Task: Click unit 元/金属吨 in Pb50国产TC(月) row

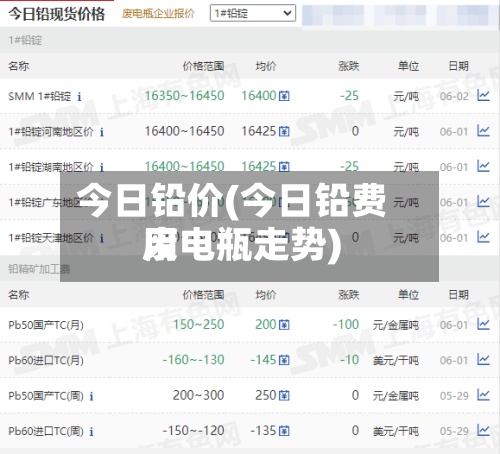Action: [x=396, y=325]
